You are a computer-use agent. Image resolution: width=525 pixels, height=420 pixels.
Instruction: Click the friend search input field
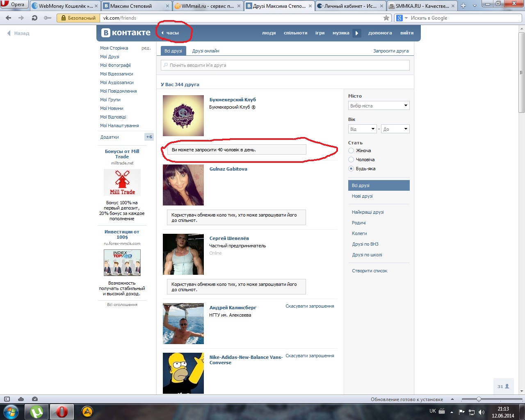pyautogui.click(x=285, y=65)
